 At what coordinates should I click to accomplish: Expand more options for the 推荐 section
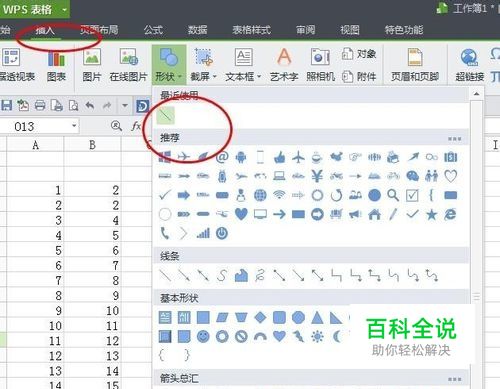click(455, 138)
